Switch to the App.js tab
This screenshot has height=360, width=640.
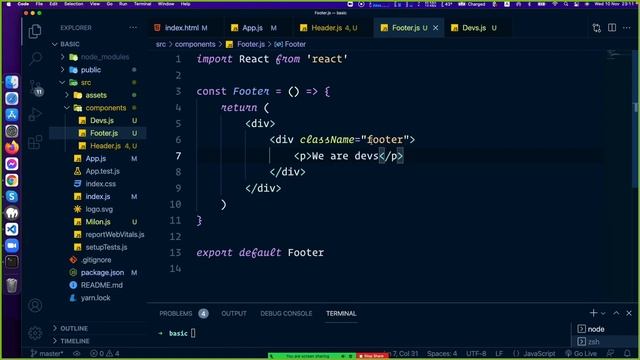[253, 28]
